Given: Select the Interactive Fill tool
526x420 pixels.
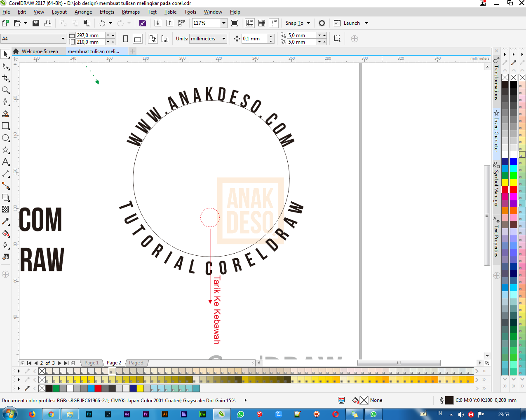Looking at the screenshot, I should click(x=5, y=233).
